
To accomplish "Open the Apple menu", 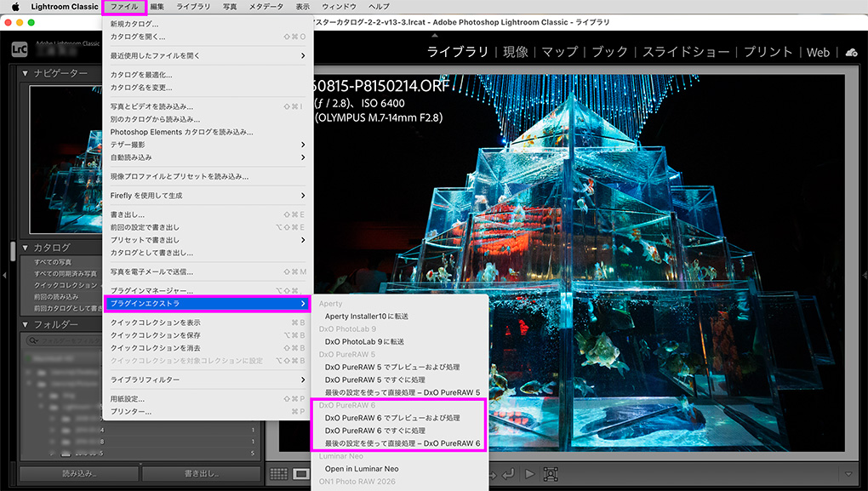I will pos(14,7).
